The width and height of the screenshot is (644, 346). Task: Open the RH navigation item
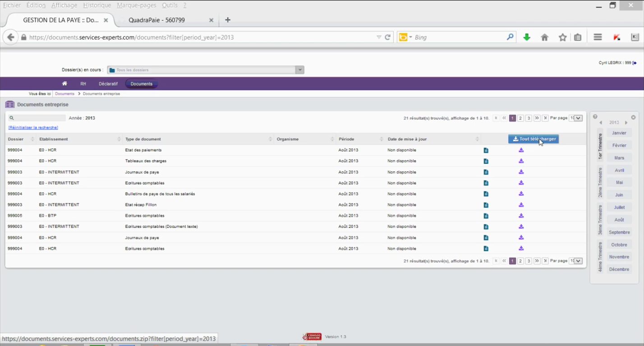(x=83, y=84)
